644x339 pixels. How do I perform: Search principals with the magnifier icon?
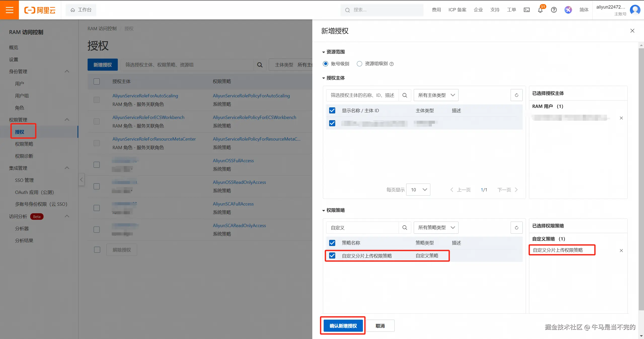(x=405, y=95)
